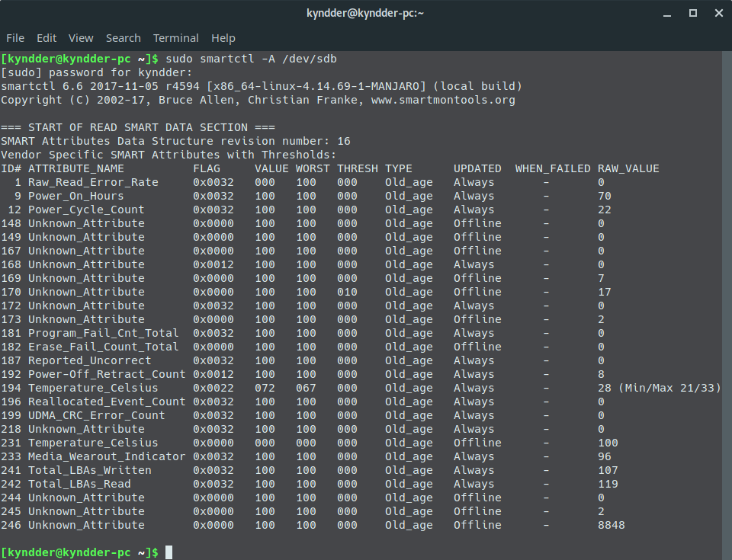Click the ATTRIBUTE_NAME column header
Screen dimensions: 732x560
76,168
